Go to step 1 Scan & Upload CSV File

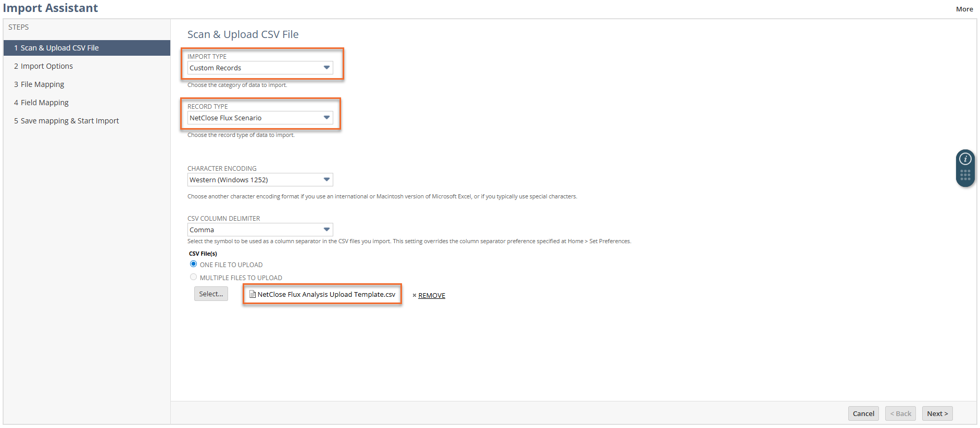tap(87, 48)
